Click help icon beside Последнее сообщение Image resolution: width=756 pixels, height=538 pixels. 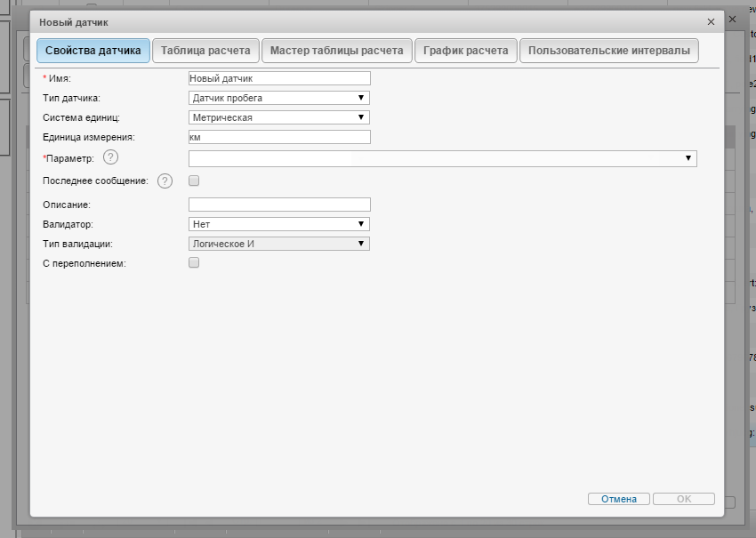click(165, 181)
